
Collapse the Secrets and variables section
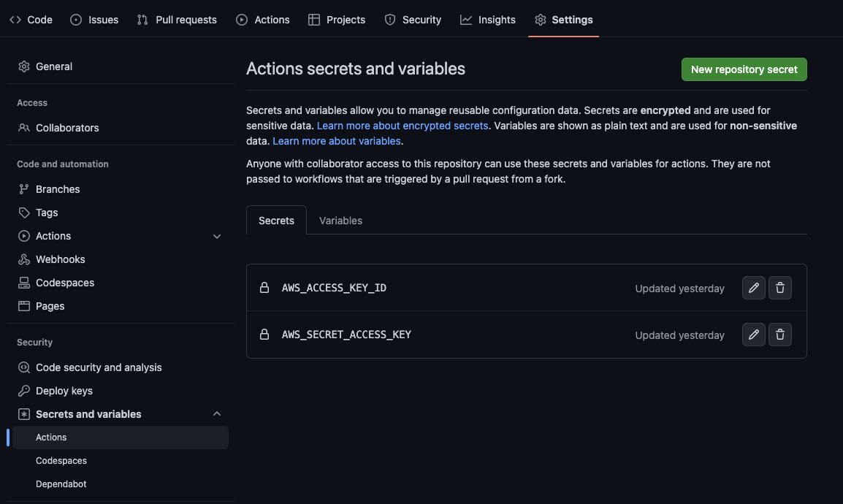(216, 413)
